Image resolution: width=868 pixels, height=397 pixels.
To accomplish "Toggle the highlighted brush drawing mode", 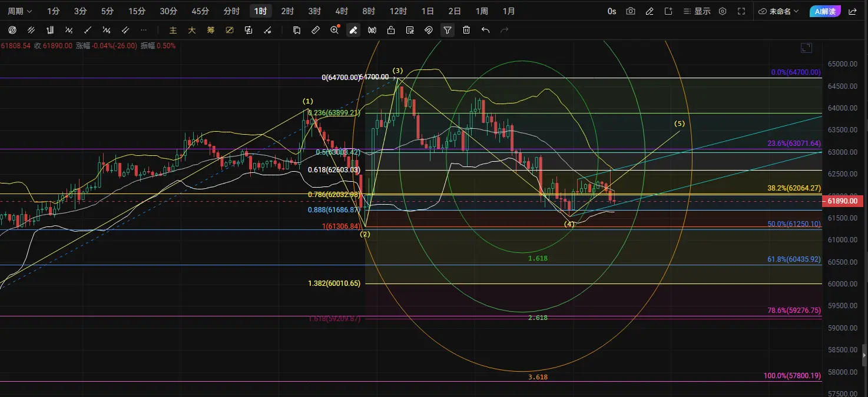I will point(353,30).
